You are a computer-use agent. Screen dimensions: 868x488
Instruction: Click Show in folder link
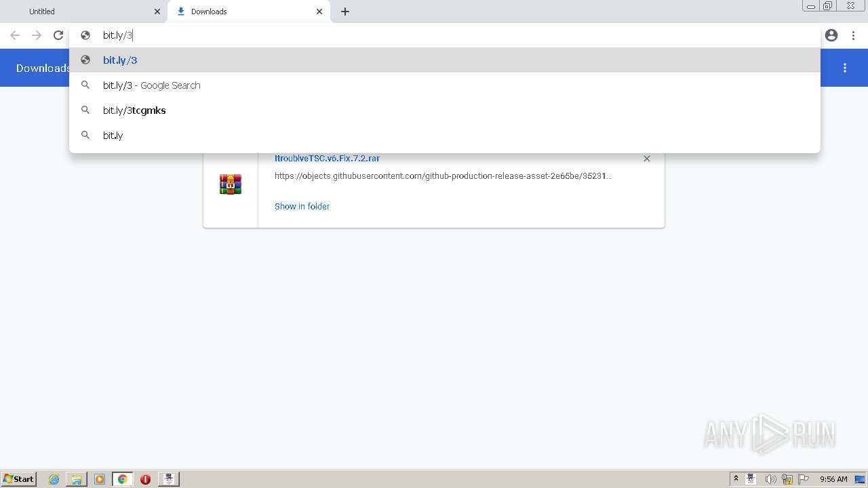302,206
